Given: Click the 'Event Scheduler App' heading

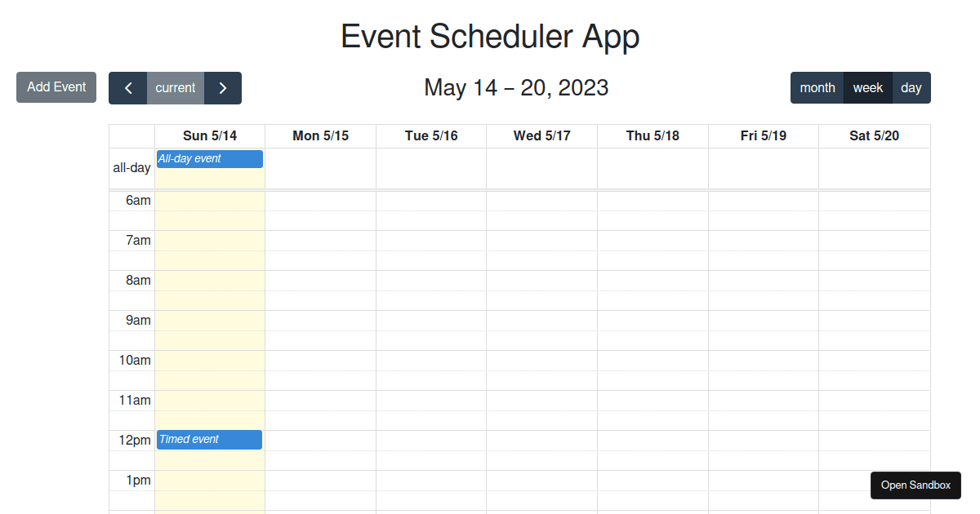Looking at the screenshot, I should coord(490,36).
